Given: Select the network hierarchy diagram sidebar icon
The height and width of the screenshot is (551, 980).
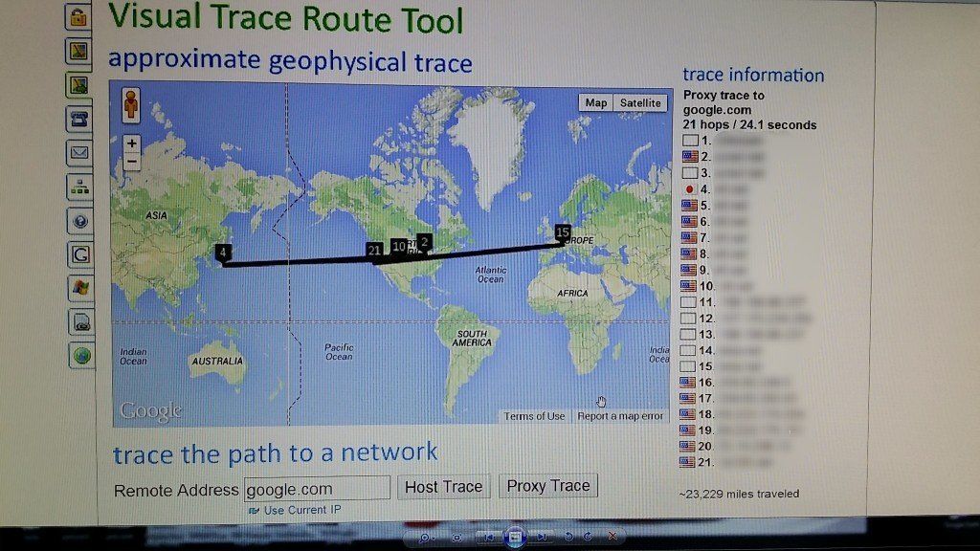Looking at the screenshot, I should point(80,187).
